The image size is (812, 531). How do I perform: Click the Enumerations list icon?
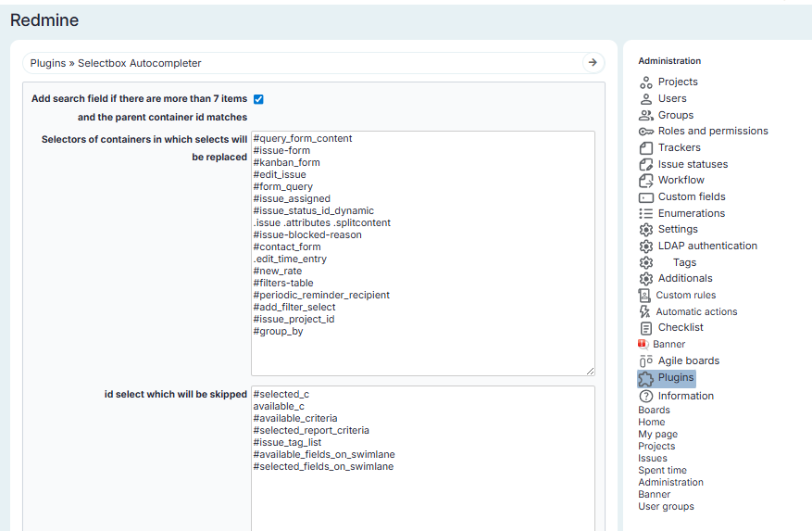[x=646, y=213]
